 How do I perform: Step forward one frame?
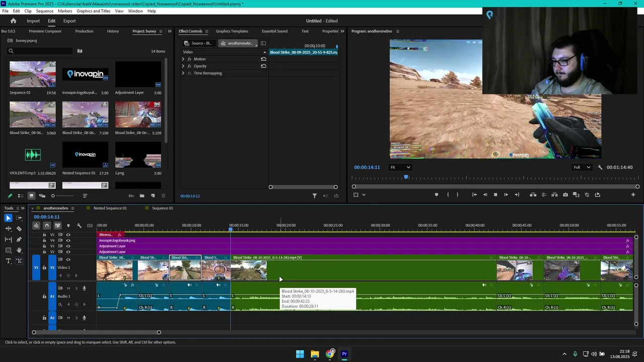click(506, 195)
